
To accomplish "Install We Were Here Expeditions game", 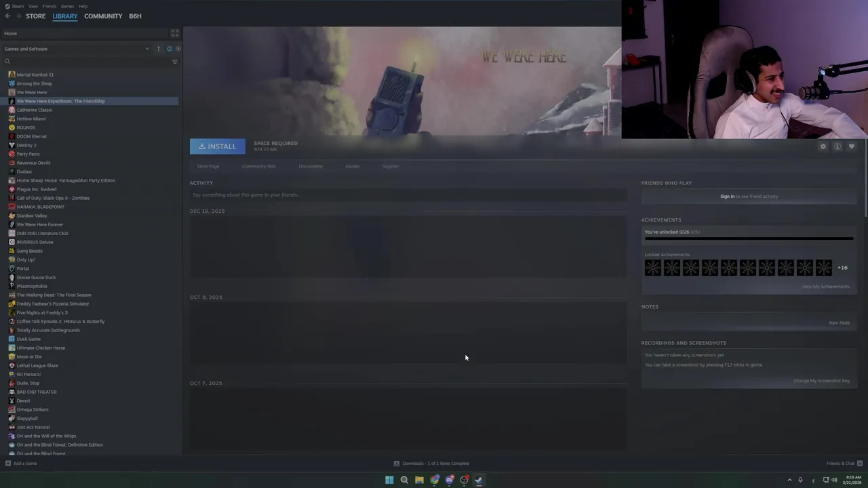I will coord(217,146).
